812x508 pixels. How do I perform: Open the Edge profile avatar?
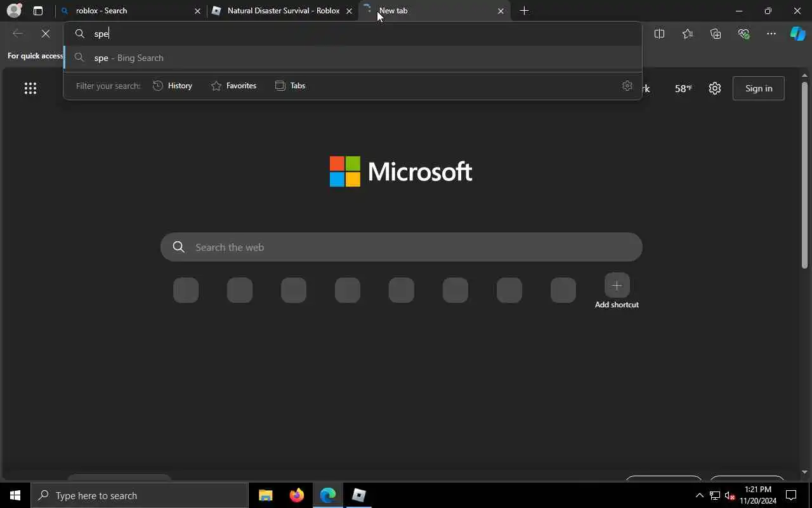coord(14,11)
